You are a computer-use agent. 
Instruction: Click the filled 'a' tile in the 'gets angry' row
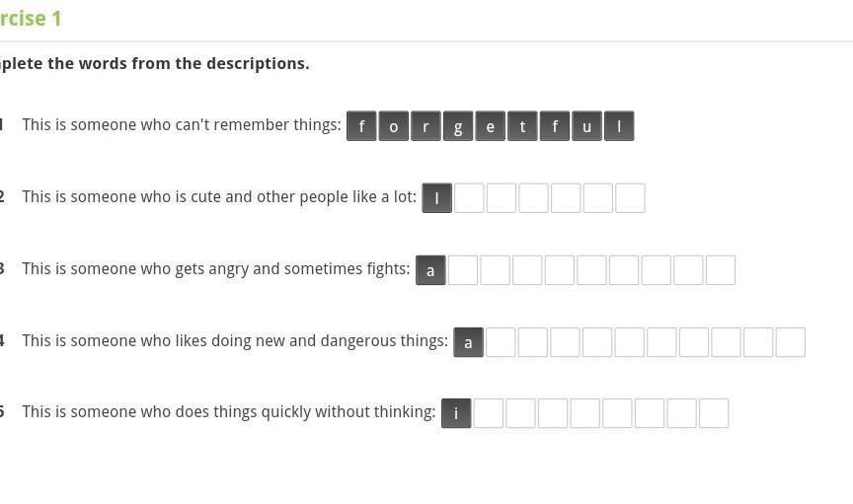[x=430, y=270]
